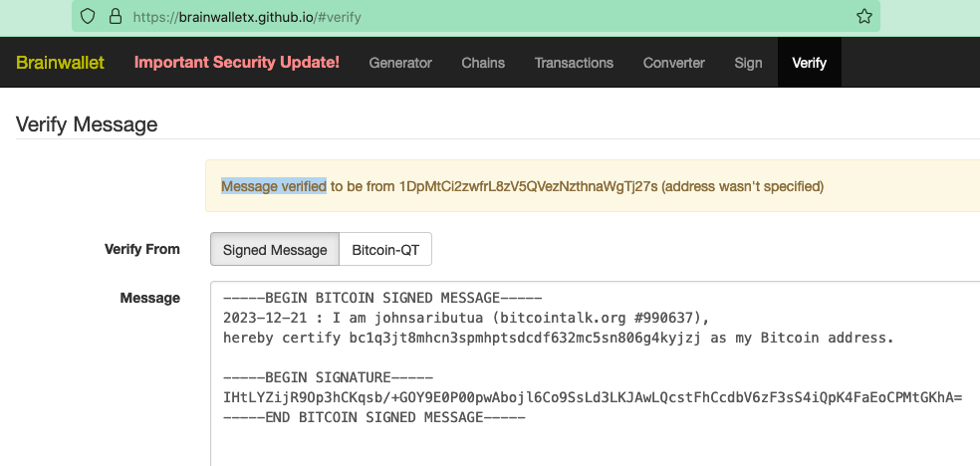Click the 'Verify From' field label
Image resolution: width=980 pixels, height=466 pixels.
(x=141, y=249)
